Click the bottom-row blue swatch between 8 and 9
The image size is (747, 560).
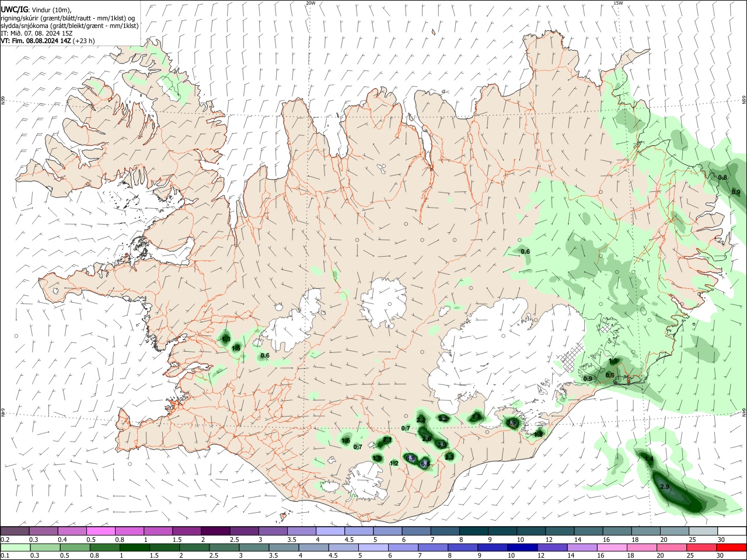(462, 547)
